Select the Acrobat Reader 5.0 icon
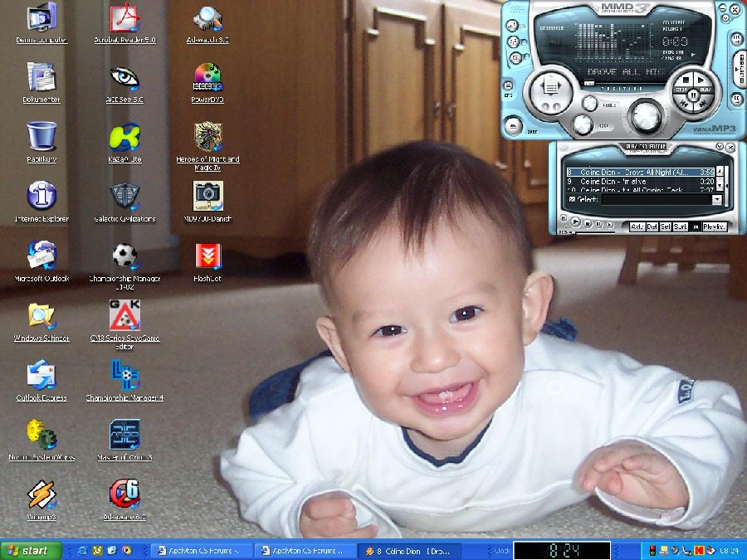The width and height of the screenshot is (747, 560). (x=124, y=18)
